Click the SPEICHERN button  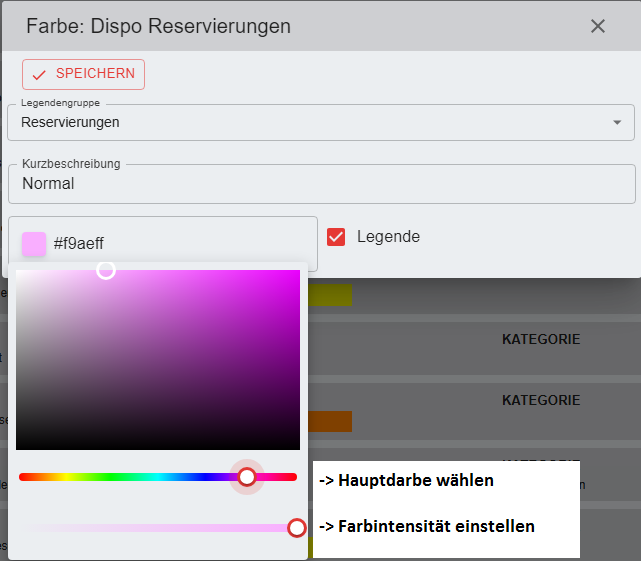pos(83,75)
